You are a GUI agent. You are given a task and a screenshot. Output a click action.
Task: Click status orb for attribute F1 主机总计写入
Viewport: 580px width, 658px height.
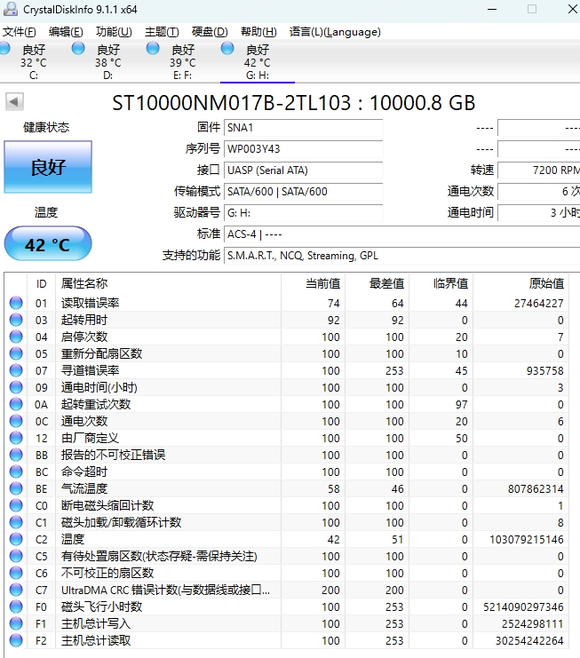tap(16, 624)
